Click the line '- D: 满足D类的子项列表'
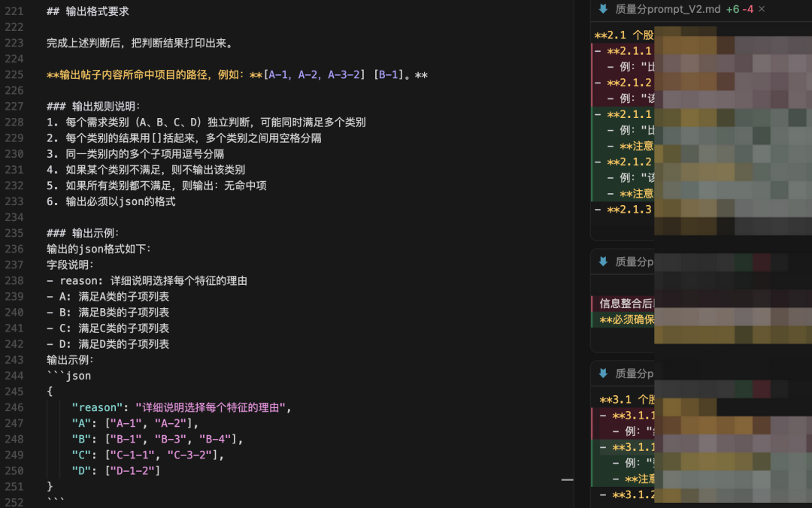This screenshot has height=508, width=812. pyautogui.click(x=108, y=344)
